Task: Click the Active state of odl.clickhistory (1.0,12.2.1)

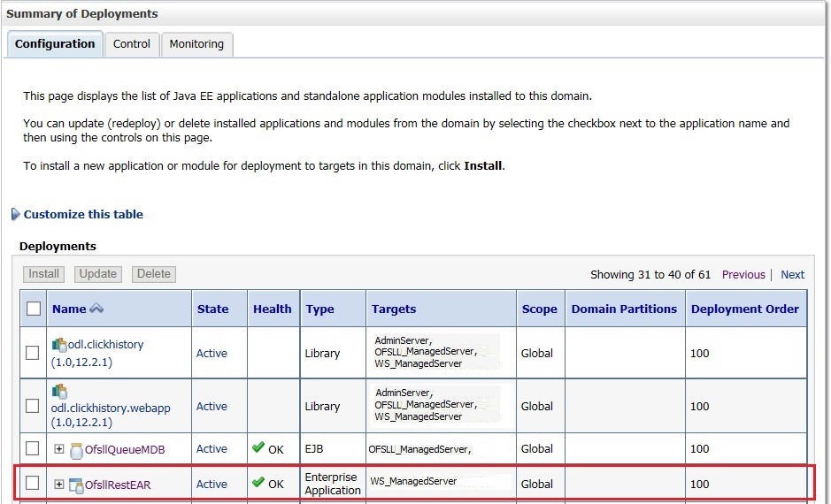Action: [x=212, y=353]
